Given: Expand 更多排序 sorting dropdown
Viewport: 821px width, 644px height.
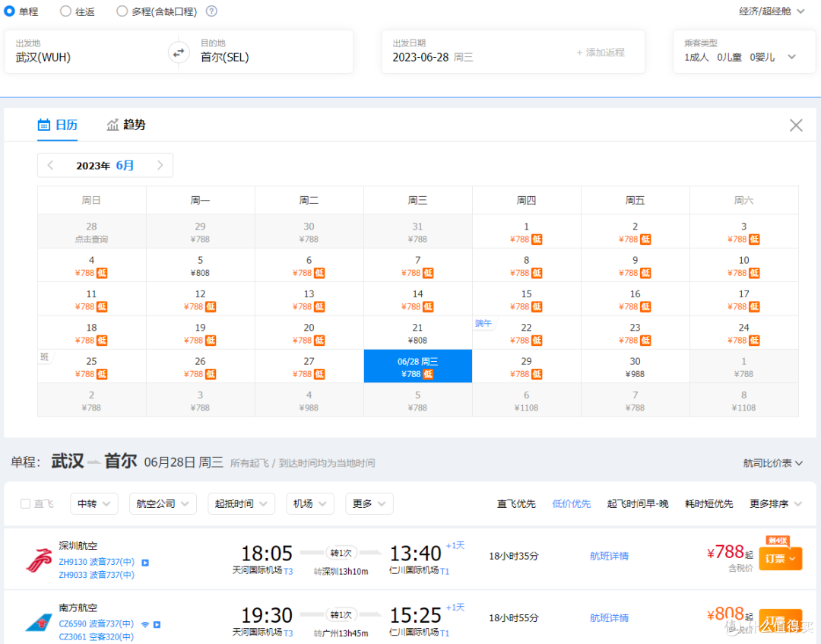Looking at the screenshot, I should pyautogui.click(x=775, y=503).
